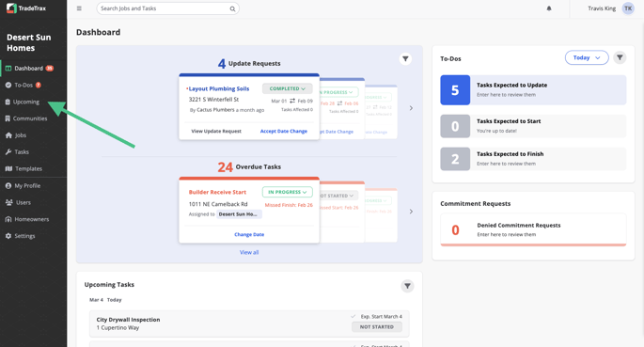Open Upcoming in sidebar
This screenshot has height=347, width=644.
click(x=26, y=102)
